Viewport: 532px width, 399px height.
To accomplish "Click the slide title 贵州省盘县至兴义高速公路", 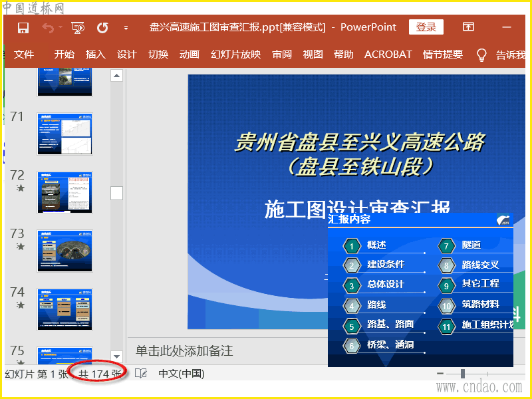I will coord(359,142).
